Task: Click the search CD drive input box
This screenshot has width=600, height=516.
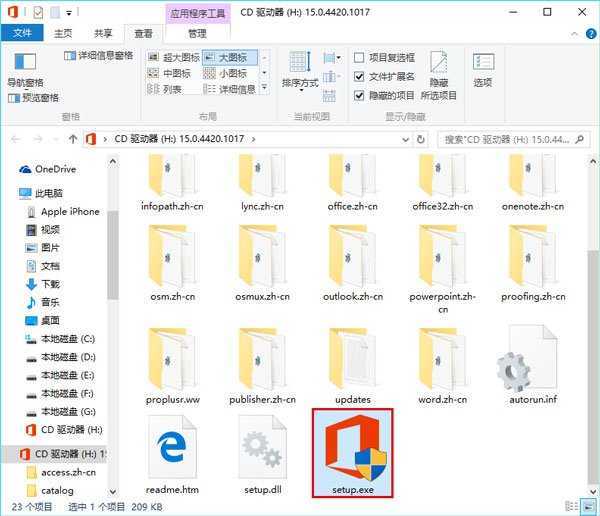Action: (513, 139)
